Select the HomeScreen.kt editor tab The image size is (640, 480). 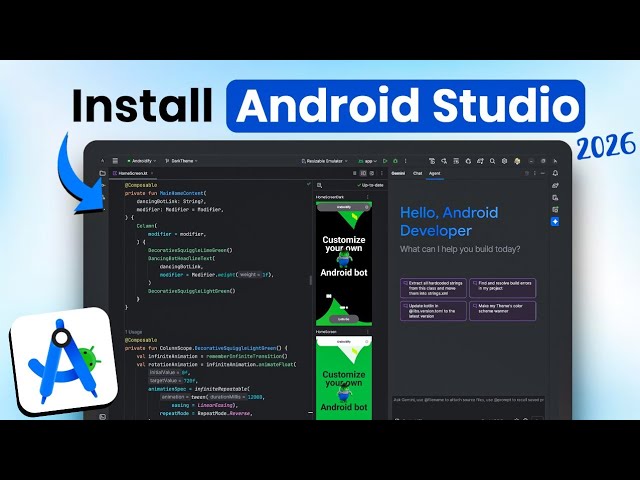point(133,173)
